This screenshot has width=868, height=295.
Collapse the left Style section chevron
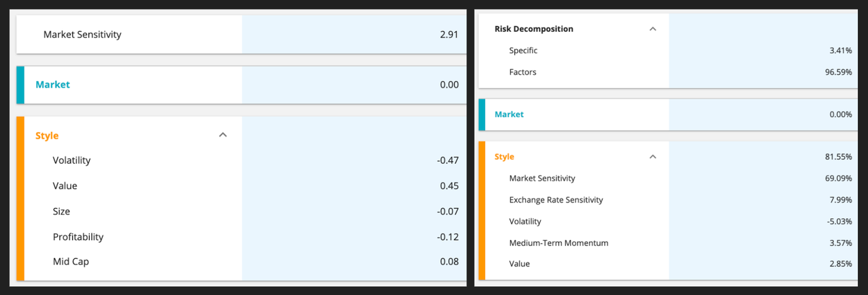click(x=222, y=135)
